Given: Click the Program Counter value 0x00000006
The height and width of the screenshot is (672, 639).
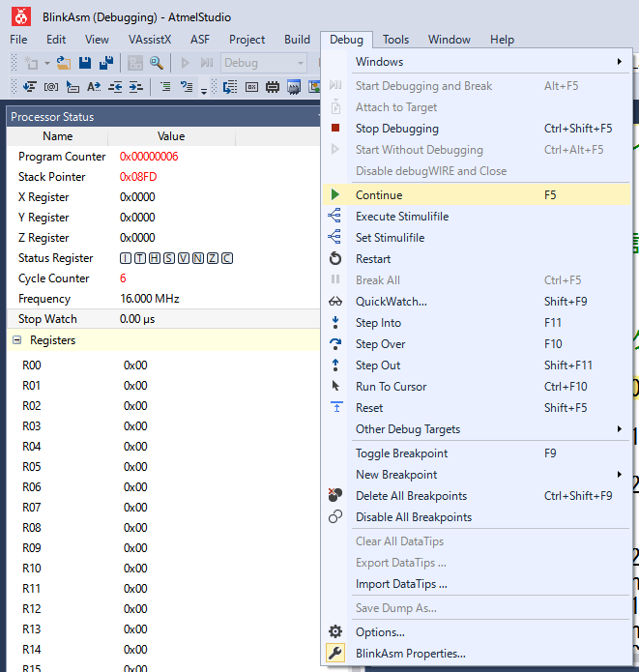Looking at the screenshot, I should (x=149, y=157).
